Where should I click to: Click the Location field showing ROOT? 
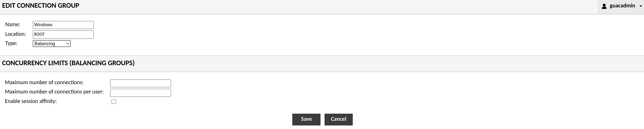pos(63,35)
